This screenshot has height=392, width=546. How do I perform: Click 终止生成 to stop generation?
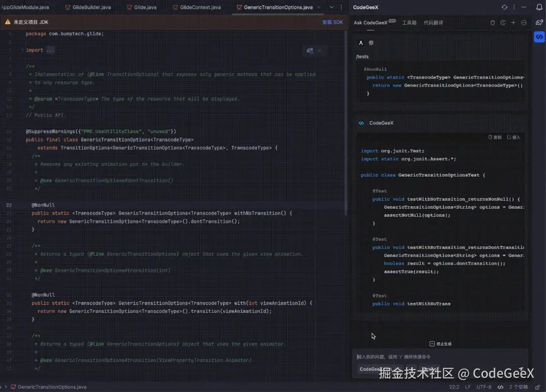pyautogui.click(x=440, y=344)
